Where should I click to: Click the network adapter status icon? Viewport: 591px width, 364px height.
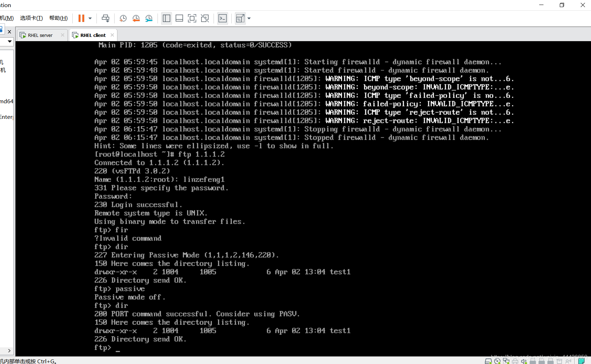pos(506,361)
